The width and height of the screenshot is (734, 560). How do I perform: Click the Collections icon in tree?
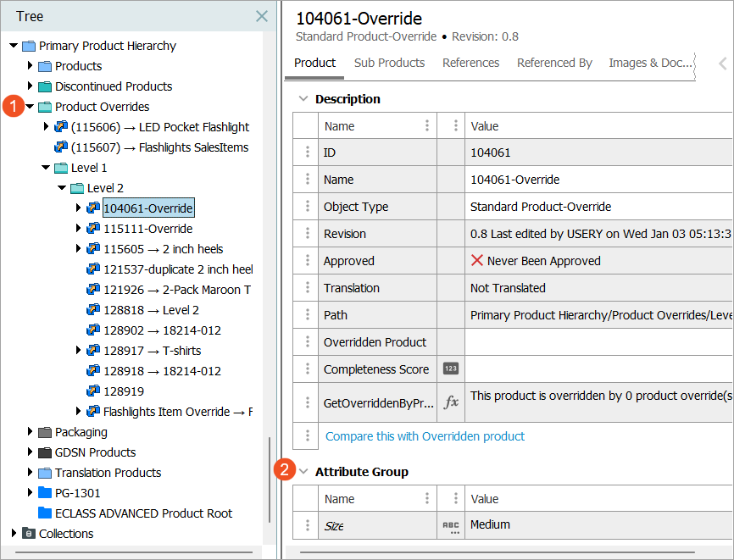pos(29,534)
